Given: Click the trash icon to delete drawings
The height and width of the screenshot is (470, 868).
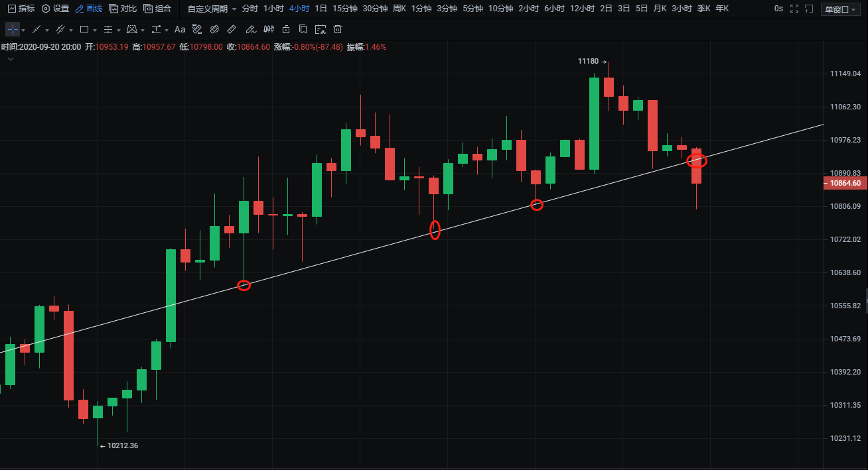Looking at the screenshot, I should 338,30.
